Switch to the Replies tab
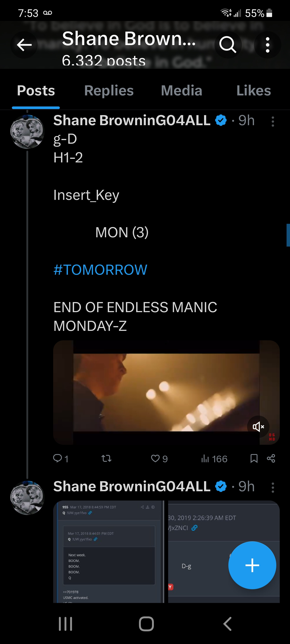 [x=109, y=91]
